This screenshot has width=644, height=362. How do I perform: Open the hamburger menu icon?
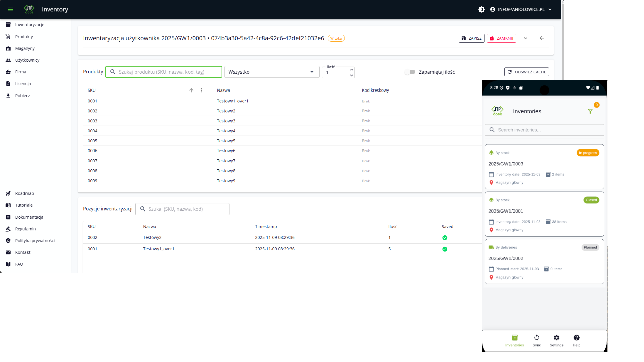pyautogui.click(x=10, y=9)
